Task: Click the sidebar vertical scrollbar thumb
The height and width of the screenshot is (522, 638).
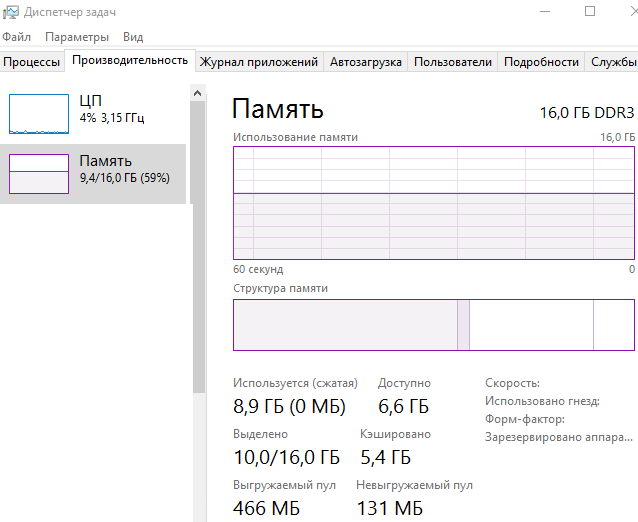Action: (198, 247)
